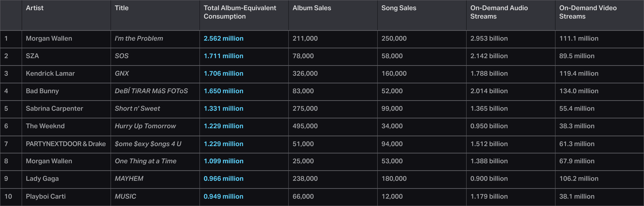Click One Thing at a Time title
This screenshot has height=206, width=644.
click(x=146, y=161)
